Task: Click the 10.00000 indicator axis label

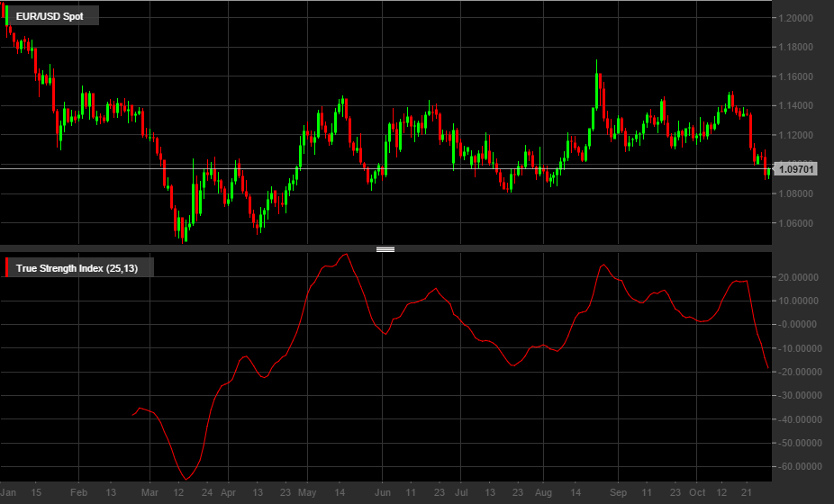Action: [x=798, y=301]
